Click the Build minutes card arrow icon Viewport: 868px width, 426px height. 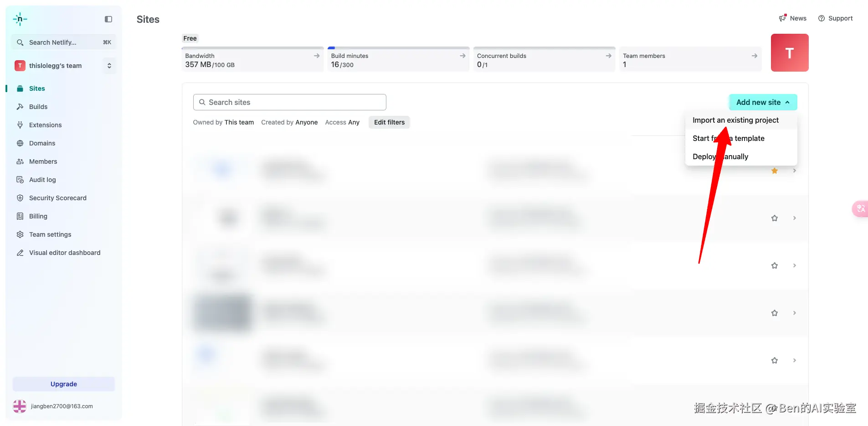coord(462,56)
